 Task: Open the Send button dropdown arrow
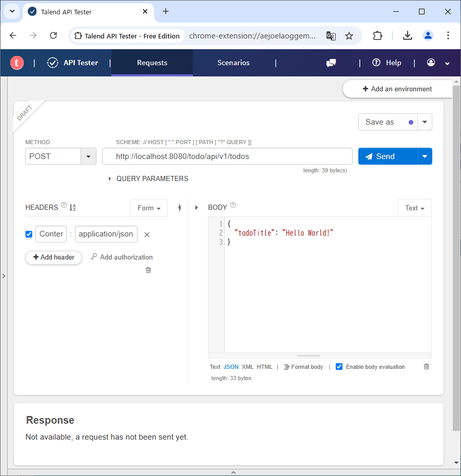425,156
